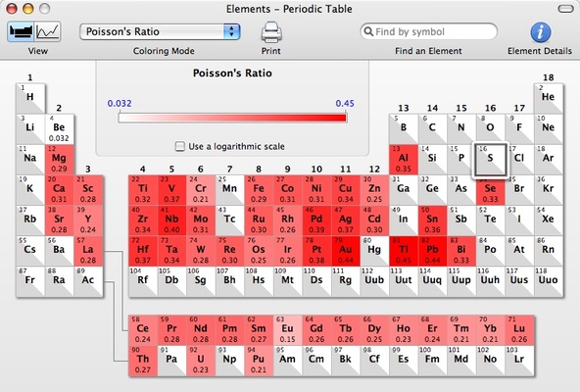The height and width of the screenshot is (392, 580).
Task: Select the Lawrencium (Lr) cell
Action: pyautogui.click(x=519, y=361)
